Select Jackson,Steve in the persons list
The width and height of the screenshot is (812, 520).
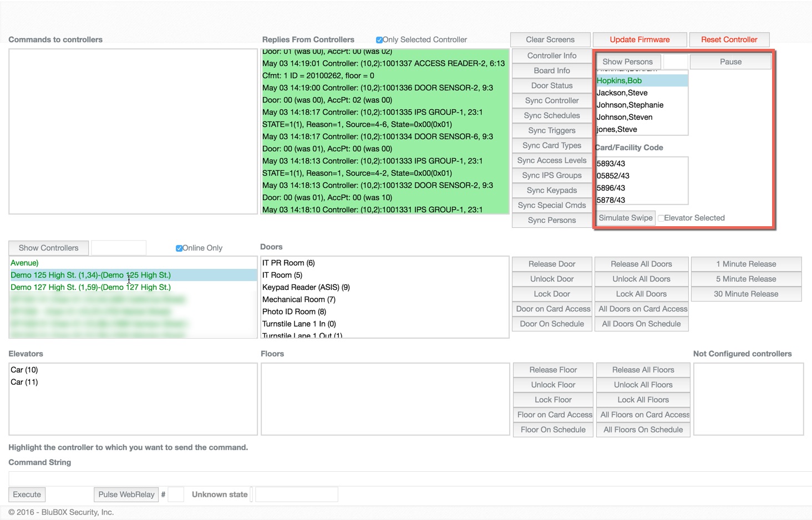pos(622,93)
